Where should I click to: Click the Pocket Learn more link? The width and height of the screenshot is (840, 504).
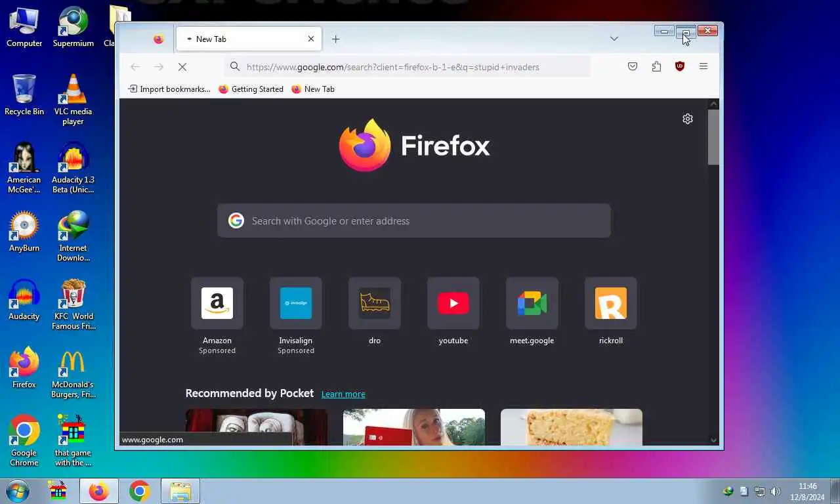point(343,394)
